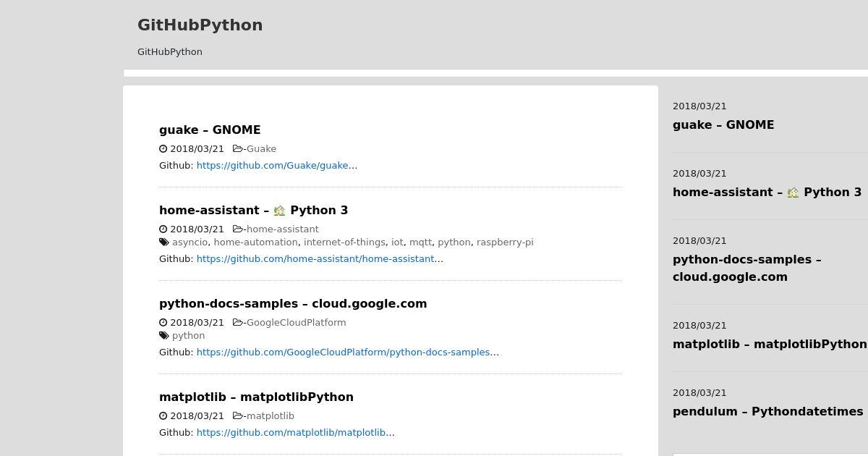Open the matplotlib category link

(271, 416)
